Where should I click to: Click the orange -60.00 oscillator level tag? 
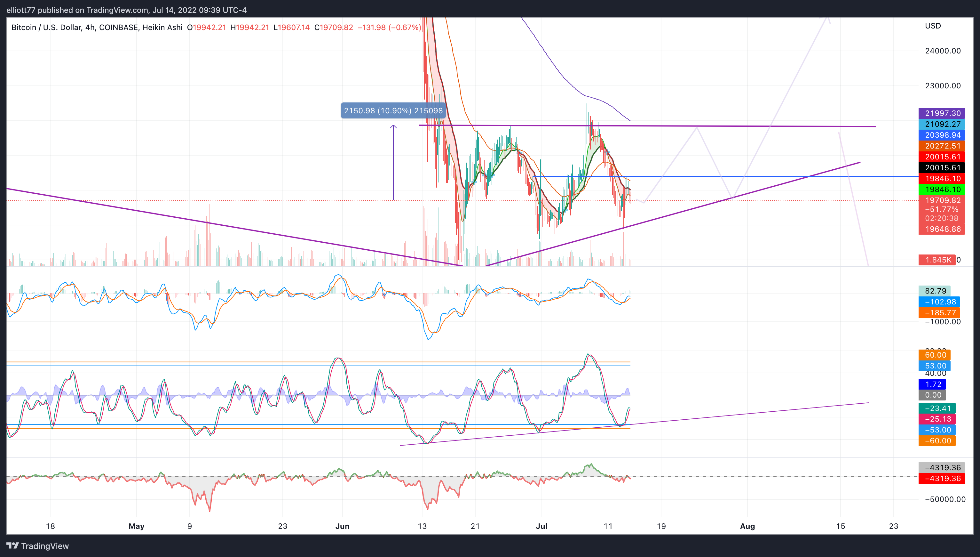pos(937,441)
